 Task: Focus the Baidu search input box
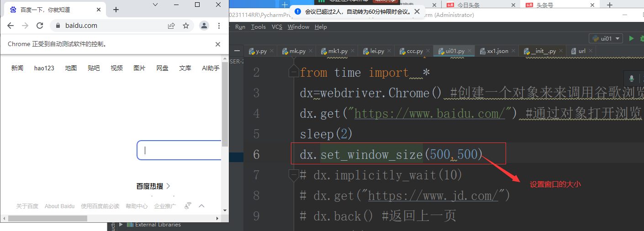(179, 150)
